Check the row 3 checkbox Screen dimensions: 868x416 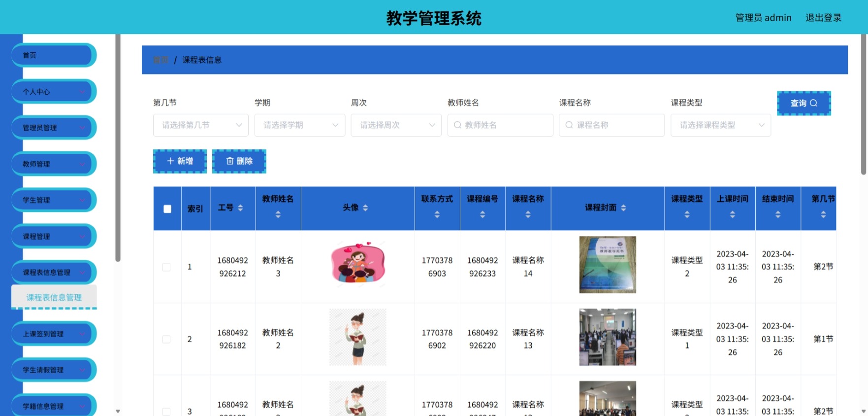point(166,412)
